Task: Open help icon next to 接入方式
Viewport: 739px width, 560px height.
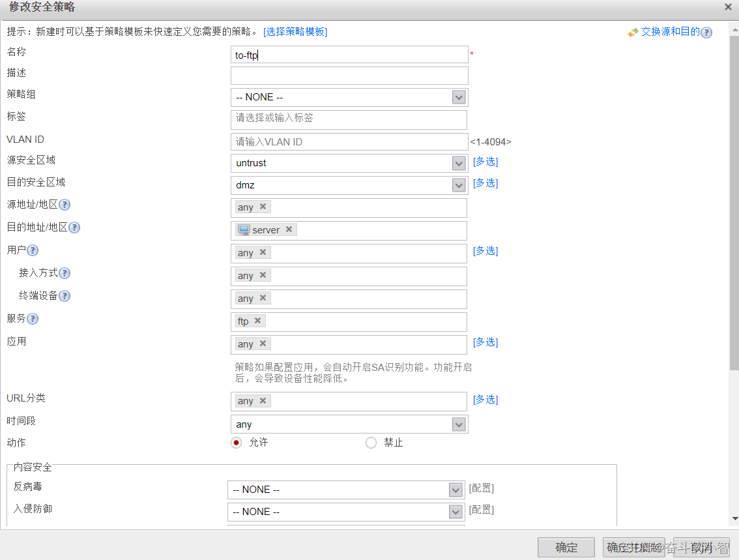Action: click(65, 273)
